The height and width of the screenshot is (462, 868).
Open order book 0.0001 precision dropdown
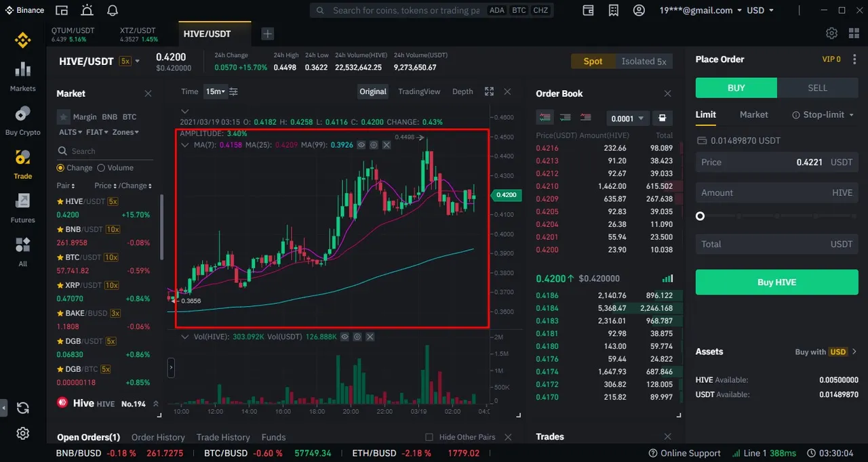click(627, 119)
